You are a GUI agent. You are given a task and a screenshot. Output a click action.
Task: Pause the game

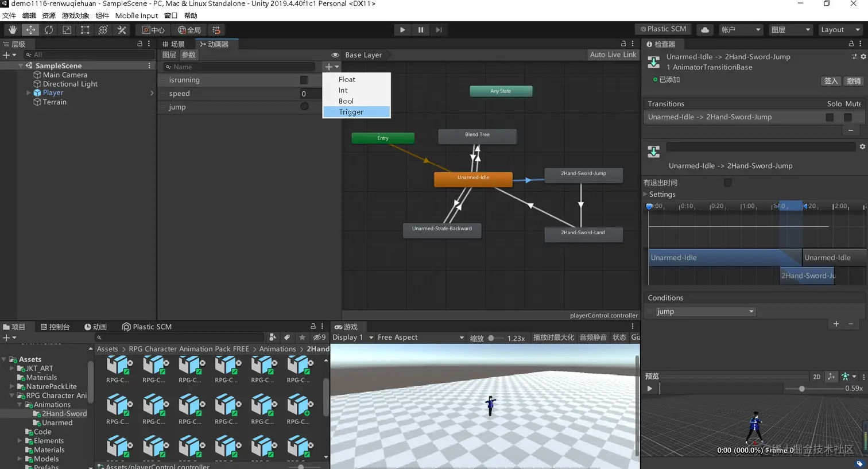click(421, 30)
